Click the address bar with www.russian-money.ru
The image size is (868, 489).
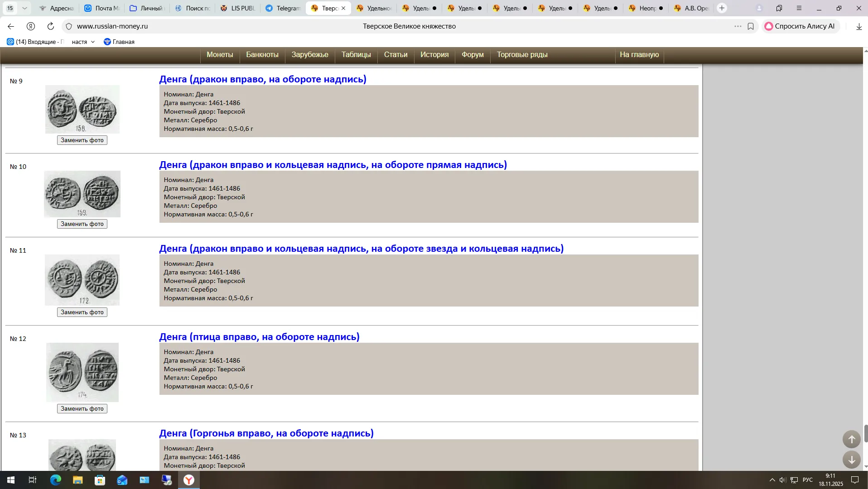click(112, 26)
